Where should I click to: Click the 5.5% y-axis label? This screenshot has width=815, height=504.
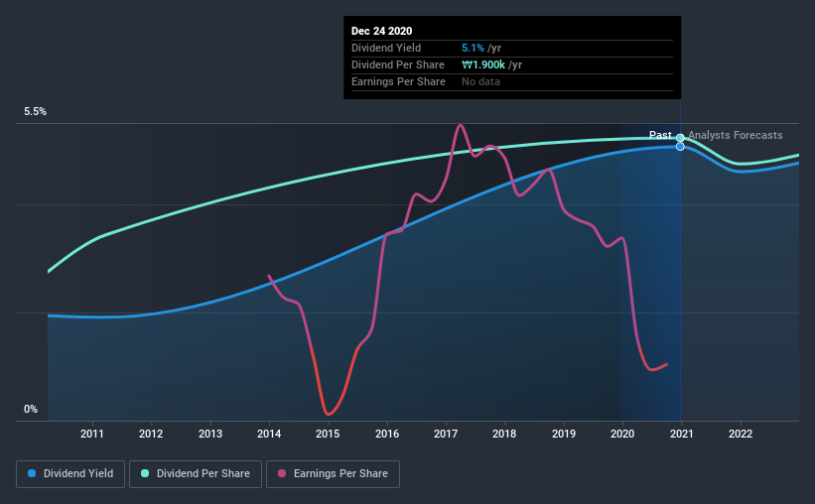click(x=36, y=112)
